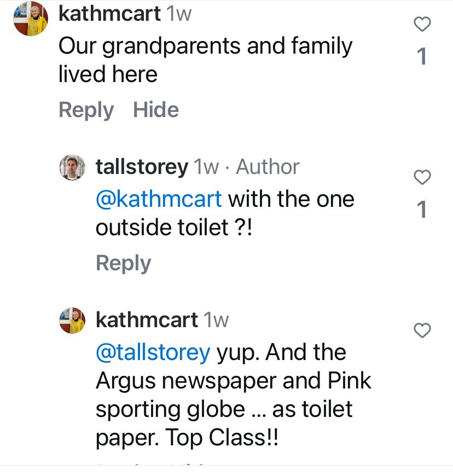The height and width of the screenshot is (476, 453).
Task: Like kathmcart's comment about grandparents
Action: click(x=422, y=25)
